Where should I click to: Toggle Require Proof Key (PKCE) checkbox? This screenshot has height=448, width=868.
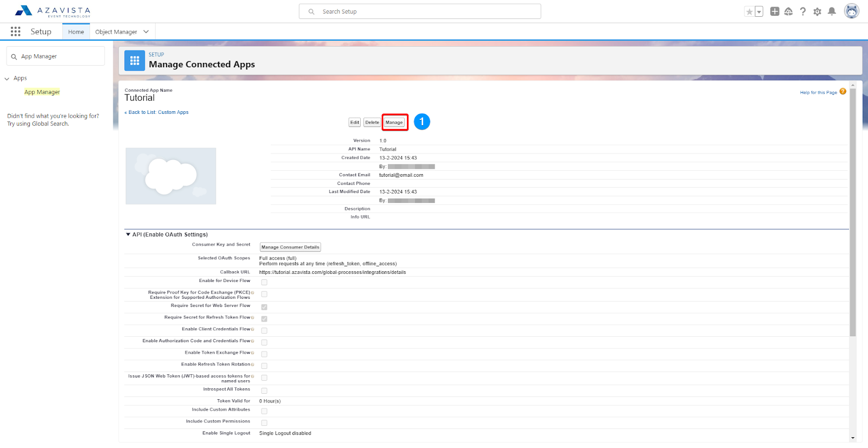[x=264, y=295]
